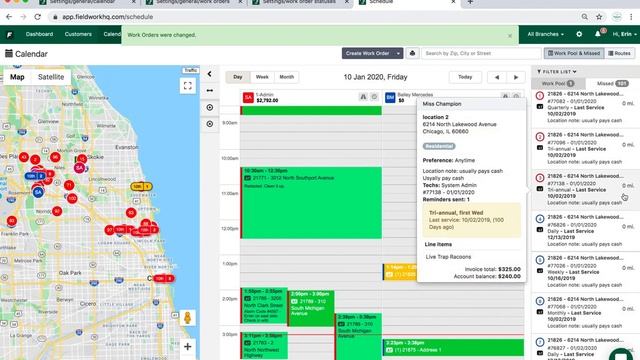The image size is (640, 360).
Task: Select work order #77096 Tri-annual
Action: (x=585, y=149)
